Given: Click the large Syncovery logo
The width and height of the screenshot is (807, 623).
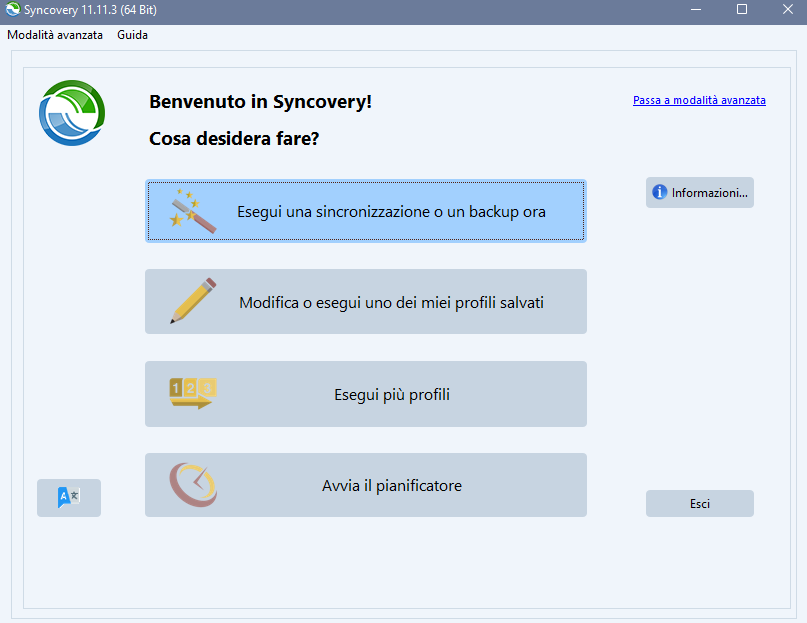Looking at the screenshot, I should point(72,113).
